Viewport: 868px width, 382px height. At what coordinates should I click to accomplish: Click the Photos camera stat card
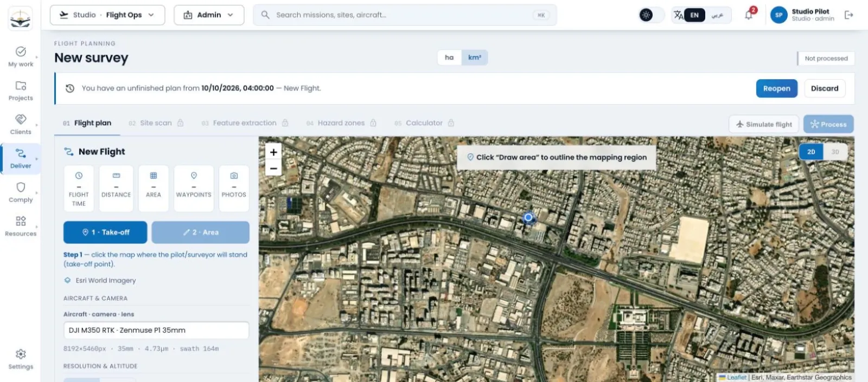234,189
